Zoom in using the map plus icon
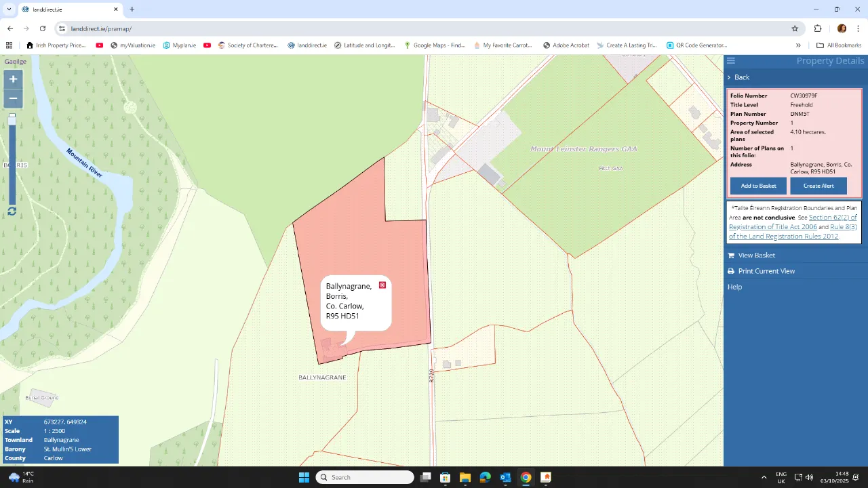This screenshot has width=868, height=488. click(x=13, y=79)
